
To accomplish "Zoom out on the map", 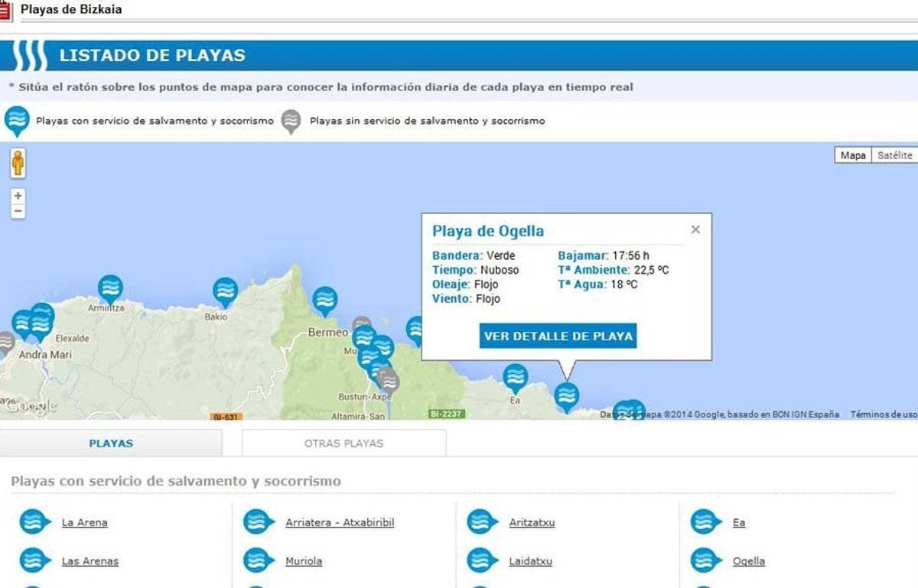I will [18, 211].
